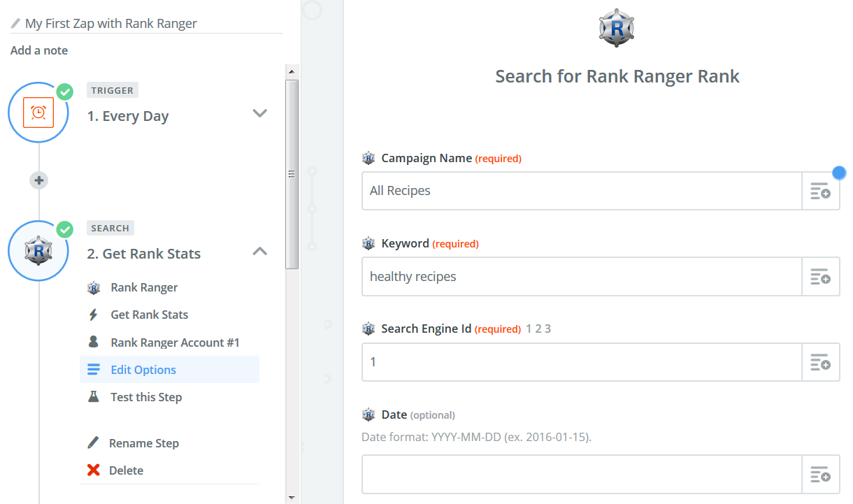Click the large Rank Ranger logo at top
Image resolution: width=853 pixels, height=504 pixels.
617,27
